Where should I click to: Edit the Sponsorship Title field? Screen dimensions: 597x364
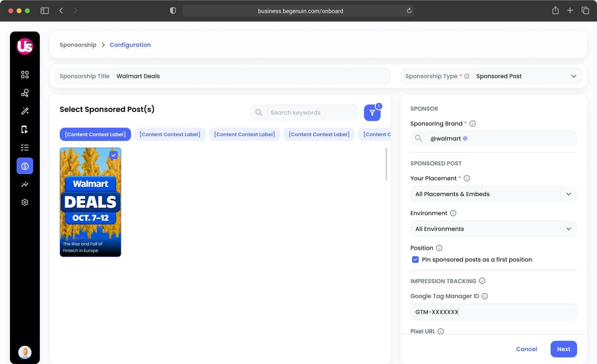252,76
